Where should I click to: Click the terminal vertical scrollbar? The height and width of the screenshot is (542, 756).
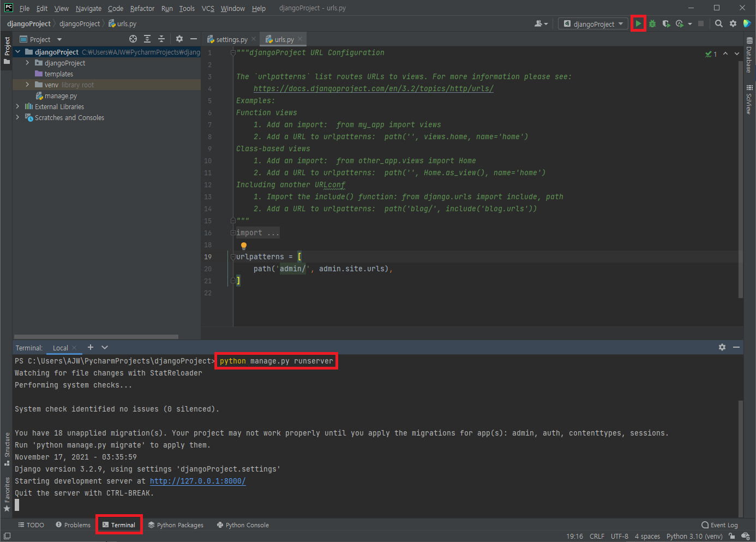pos(740,458)
